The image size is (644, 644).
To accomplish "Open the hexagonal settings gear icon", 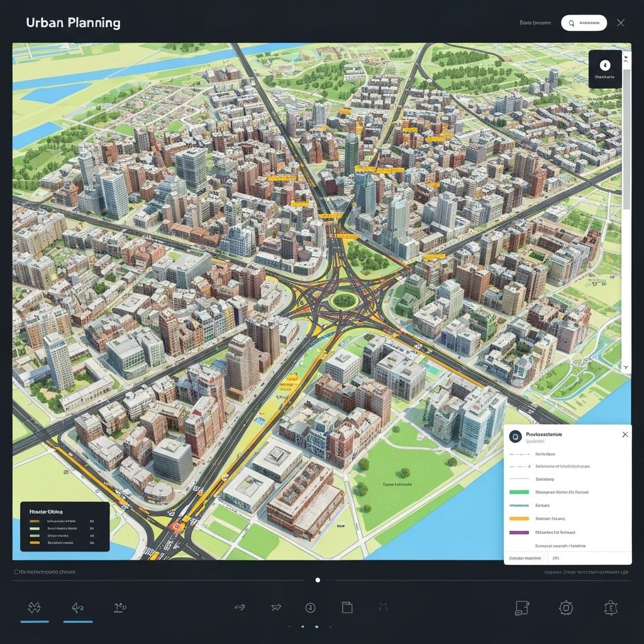I will [x=566, y=607].
